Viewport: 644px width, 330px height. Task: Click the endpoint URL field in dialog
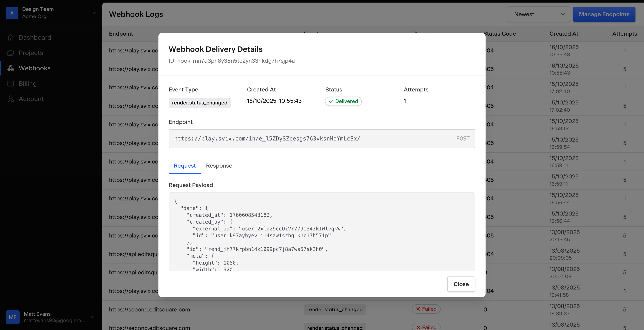[322, 139]
